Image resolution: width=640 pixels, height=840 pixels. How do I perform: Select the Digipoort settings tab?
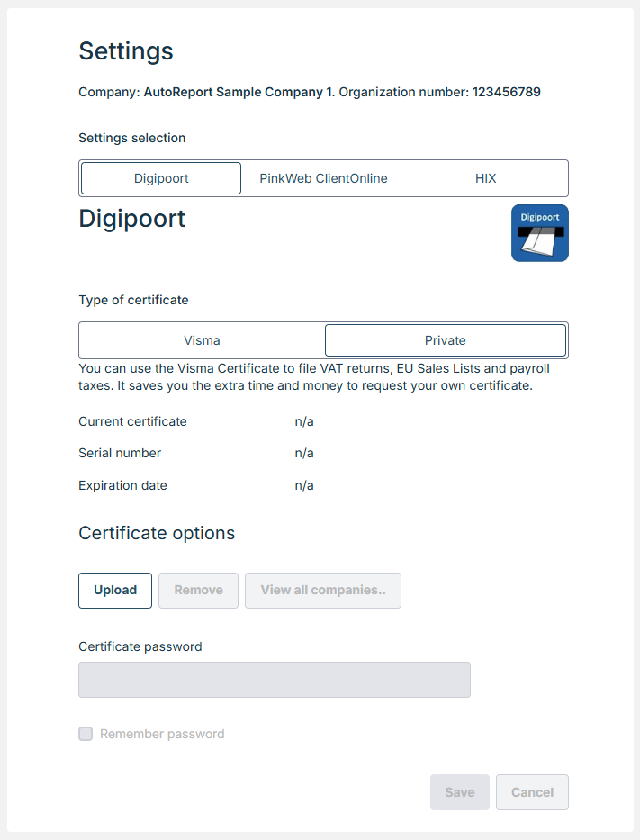click(161, 178)
